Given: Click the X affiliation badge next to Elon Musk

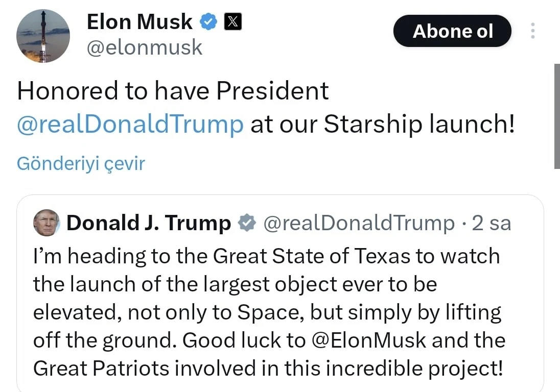Looking at the screenshot, I should 233,21.
